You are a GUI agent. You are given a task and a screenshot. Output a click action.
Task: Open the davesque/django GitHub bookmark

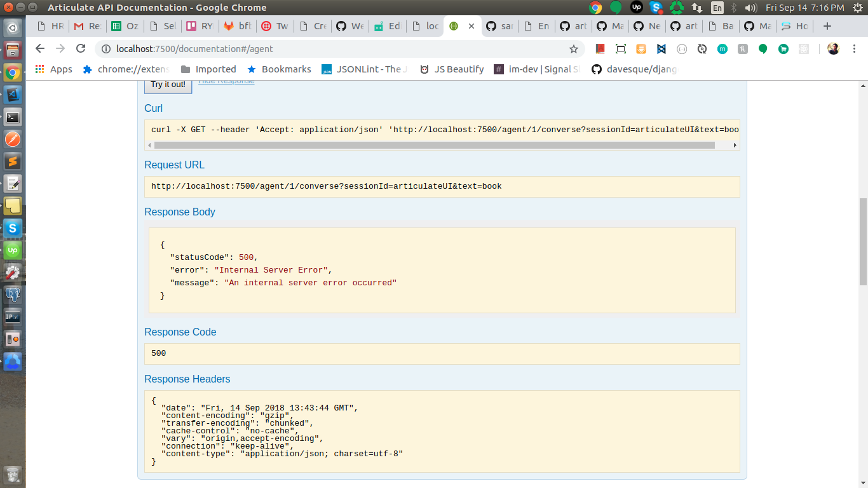[634, 69]
